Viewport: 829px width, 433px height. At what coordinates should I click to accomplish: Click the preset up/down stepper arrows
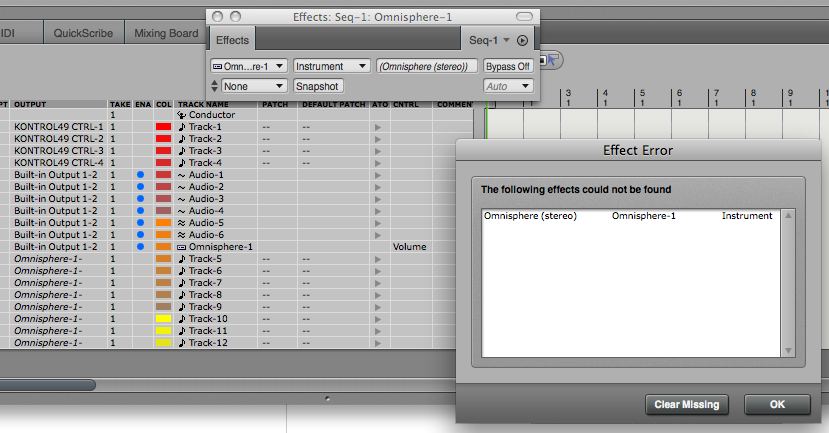click(214, 86)
